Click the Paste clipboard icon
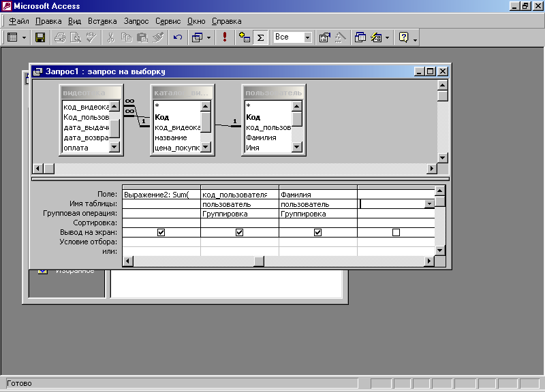 142,37
